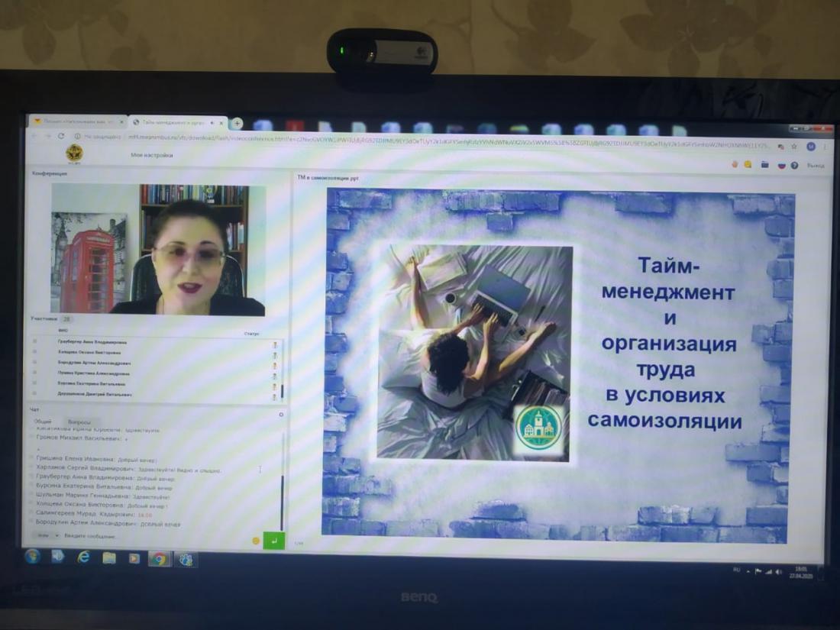
Task: Open File Explorer from the taskbar
Action: [109, 558]
